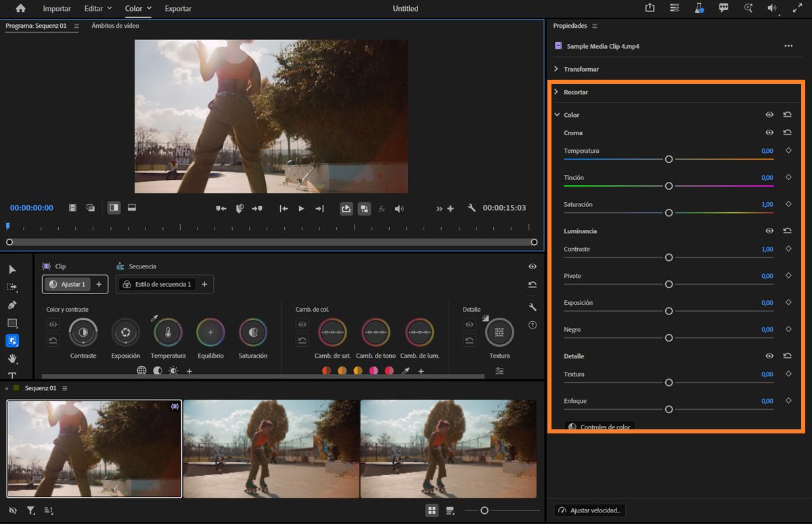The height and width of the screenshot is (524, 812).
Task: Expand the Recortar section
Action: point(575,92)
